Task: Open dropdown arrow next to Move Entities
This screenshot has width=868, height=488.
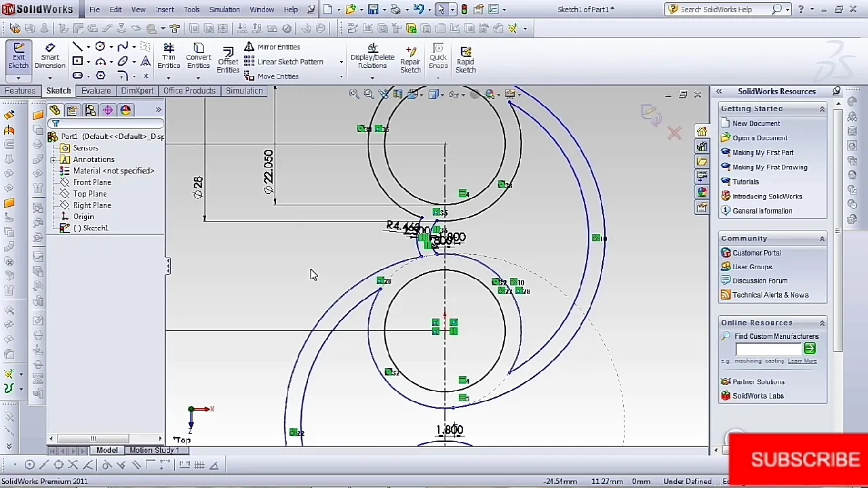Action: (341, 76)
